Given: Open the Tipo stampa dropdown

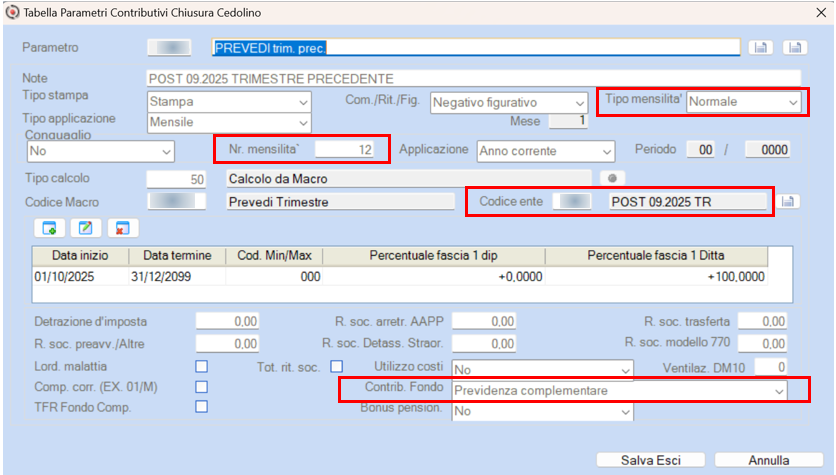Looking at the screenshot, I should pyautogui.click(x=229, y=102).
